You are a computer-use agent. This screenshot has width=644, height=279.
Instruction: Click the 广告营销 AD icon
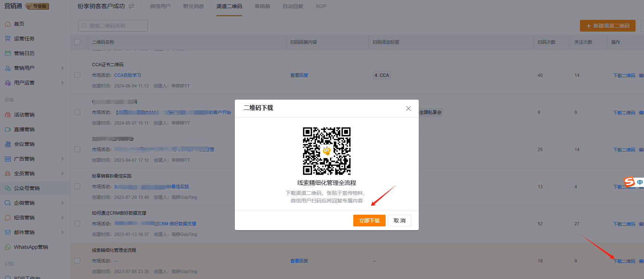click(x=8, y=159)
